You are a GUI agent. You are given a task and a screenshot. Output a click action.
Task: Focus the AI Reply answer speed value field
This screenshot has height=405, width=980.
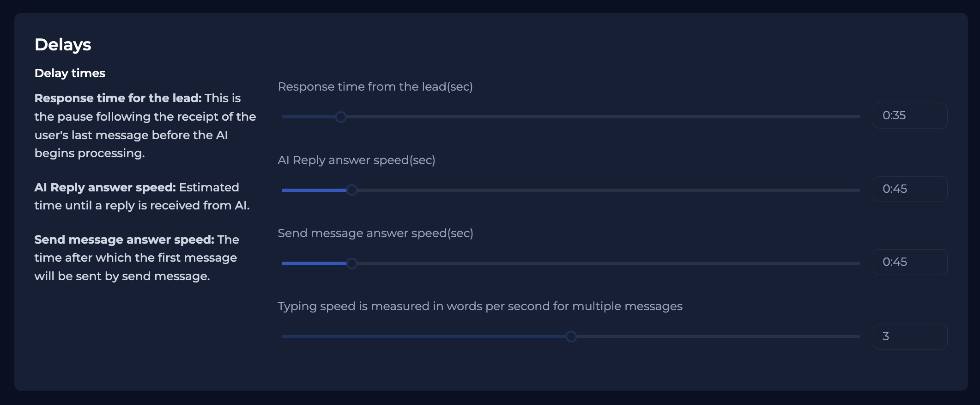[x=910, y=189]
